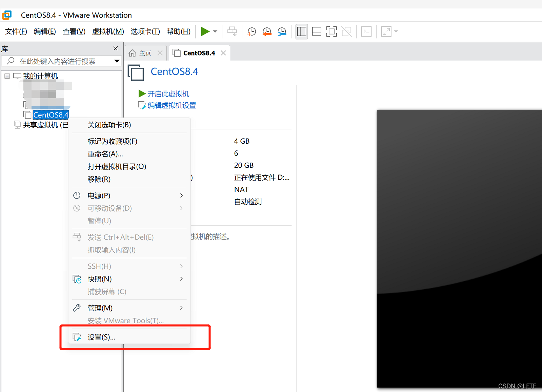
Task: Toggle the library sidebar view icon
Action: pyautogui.click(x=302, y=32)
